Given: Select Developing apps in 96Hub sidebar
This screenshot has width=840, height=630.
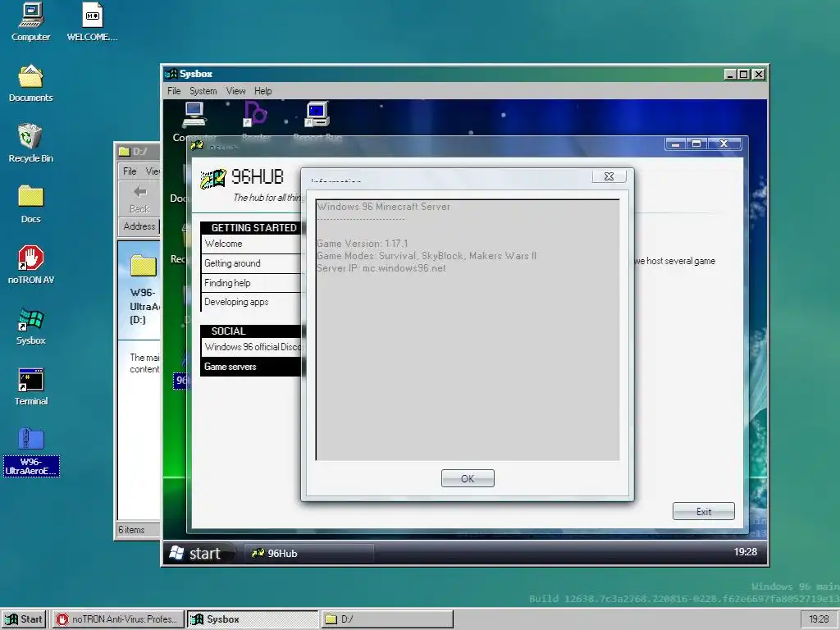Looking at the screenshot, I should pos(251,302).
